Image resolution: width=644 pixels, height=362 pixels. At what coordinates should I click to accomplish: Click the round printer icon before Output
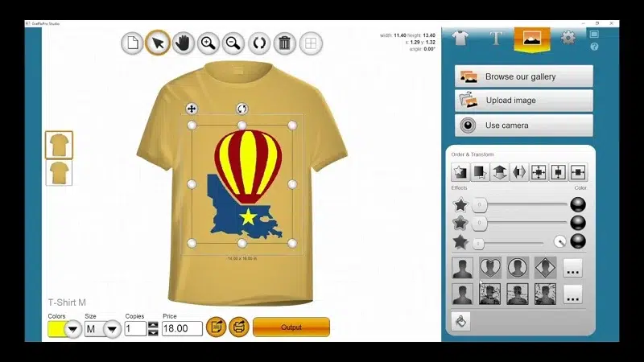(x=239, y=327)
